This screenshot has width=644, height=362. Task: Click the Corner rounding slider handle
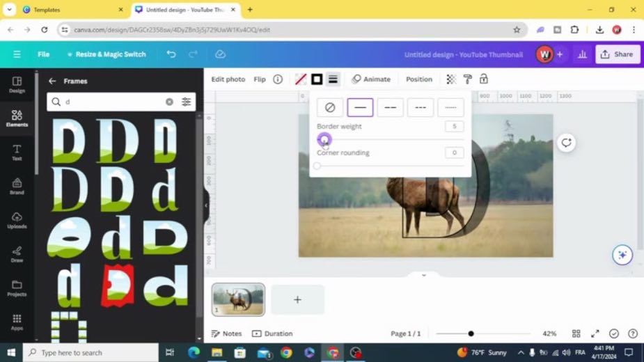tap(317, 166)
